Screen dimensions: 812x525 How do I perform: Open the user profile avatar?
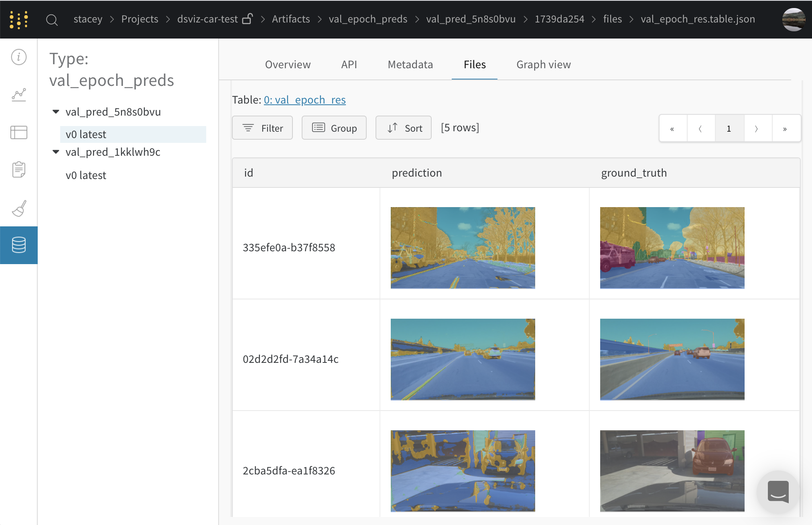[793, 19]
